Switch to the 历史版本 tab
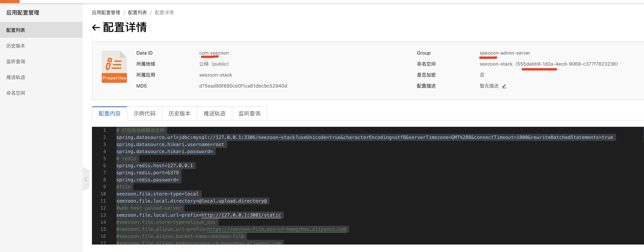 [180, 114]
